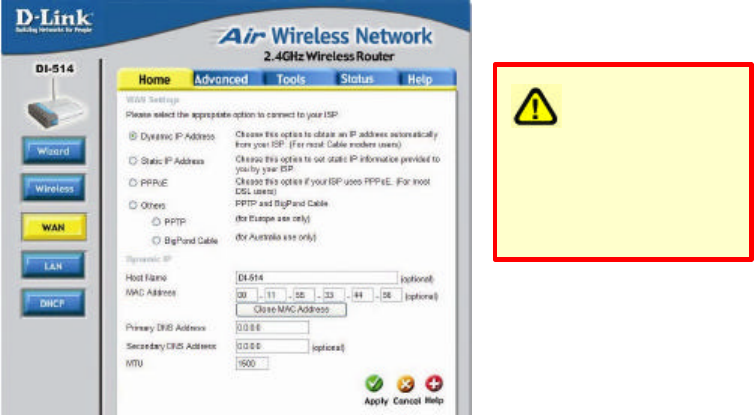Choose the PPTP radio option

[156, 222]
